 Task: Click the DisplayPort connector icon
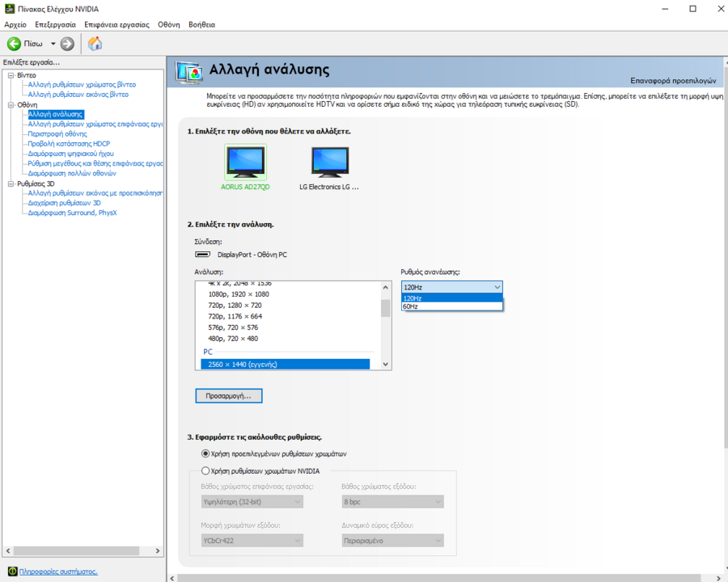coord(202,255)
